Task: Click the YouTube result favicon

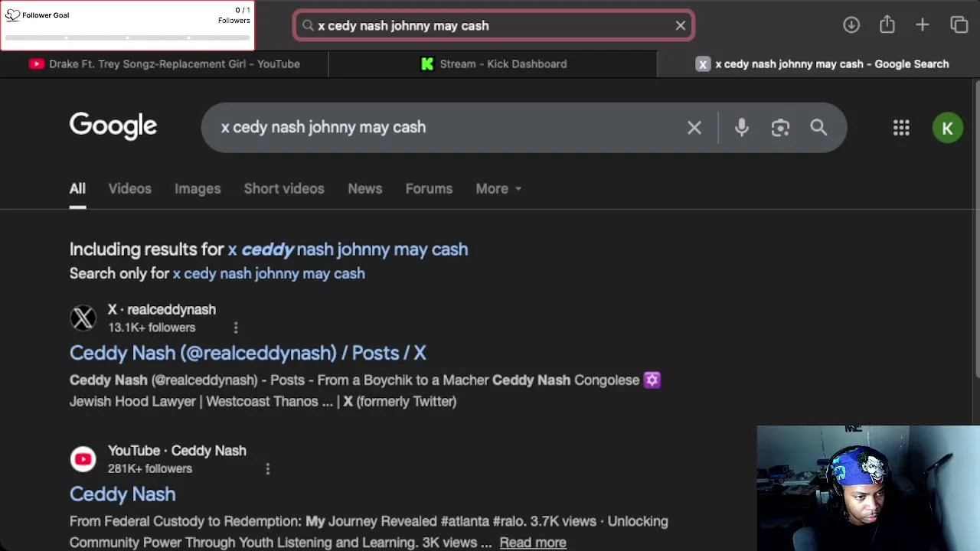Action: coord(83,459)
